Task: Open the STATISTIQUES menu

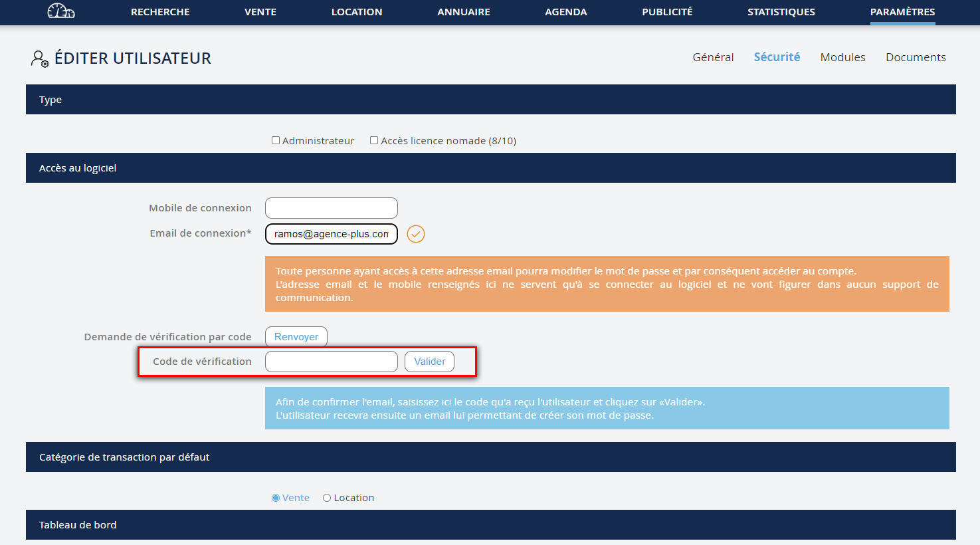Action: coord(781,12)
